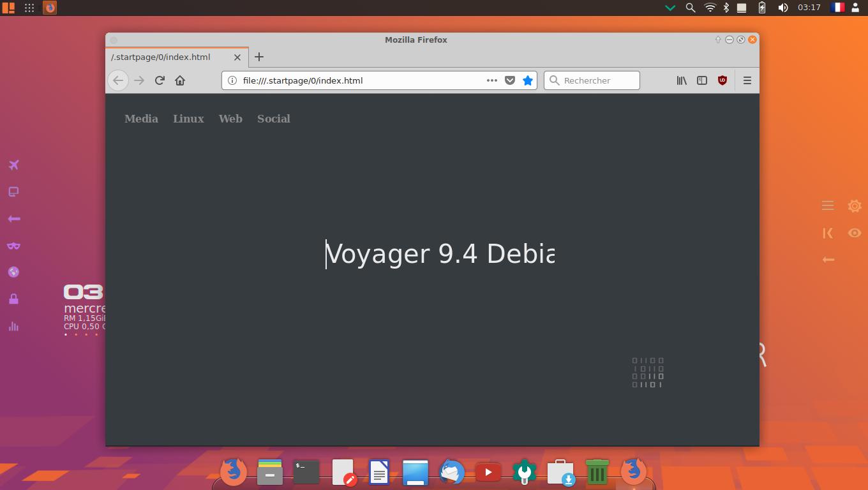
Task: Launch Firefox, the first icon in the dock
Action: (233, 472)
